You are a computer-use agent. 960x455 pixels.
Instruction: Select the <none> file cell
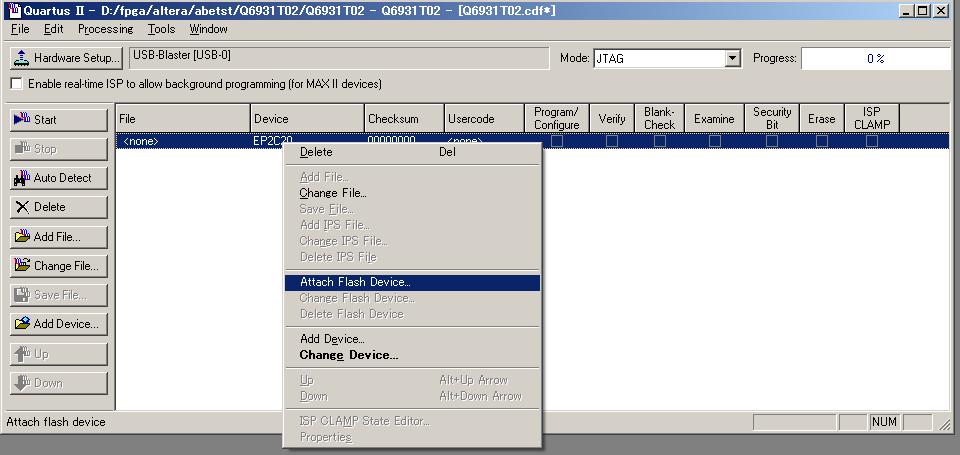click(x=183, y=141)
